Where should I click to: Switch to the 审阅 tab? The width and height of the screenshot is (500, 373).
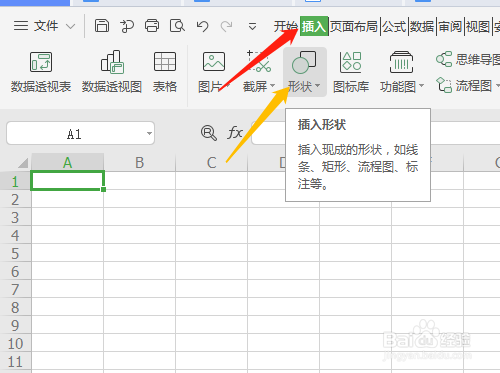(x=450, y=26)
